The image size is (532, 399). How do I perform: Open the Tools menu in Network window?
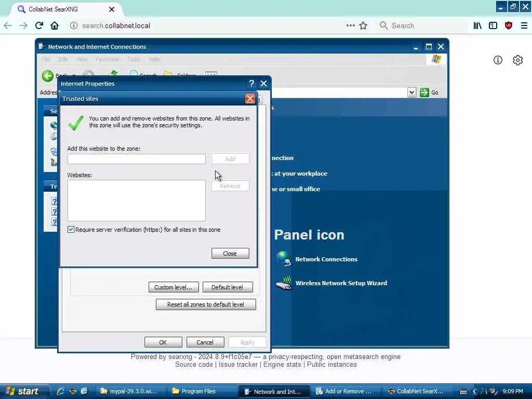134,59
